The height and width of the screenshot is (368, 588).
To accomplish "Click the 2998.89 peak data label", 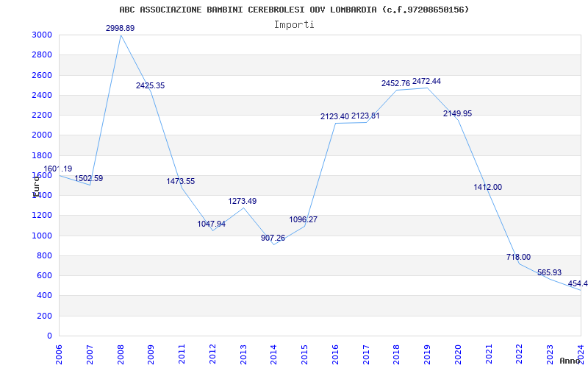I will pyautogui.click(x=121, y=28).
